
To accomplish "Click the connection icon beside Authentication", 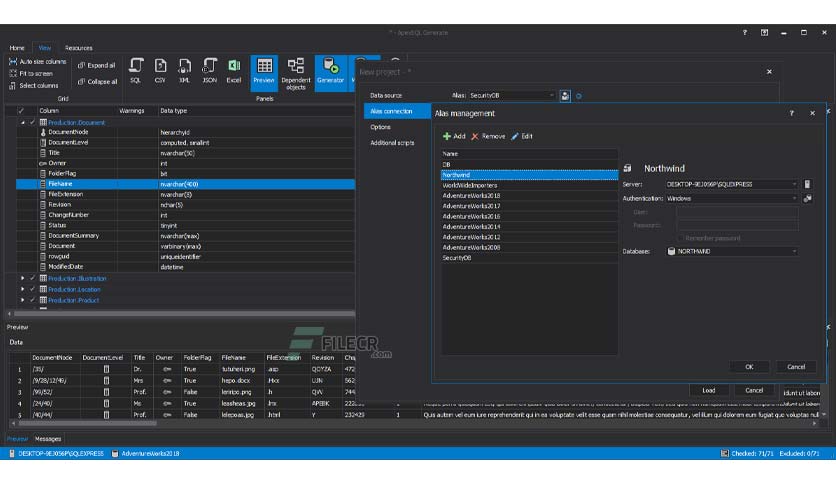I will click(808, 198).
